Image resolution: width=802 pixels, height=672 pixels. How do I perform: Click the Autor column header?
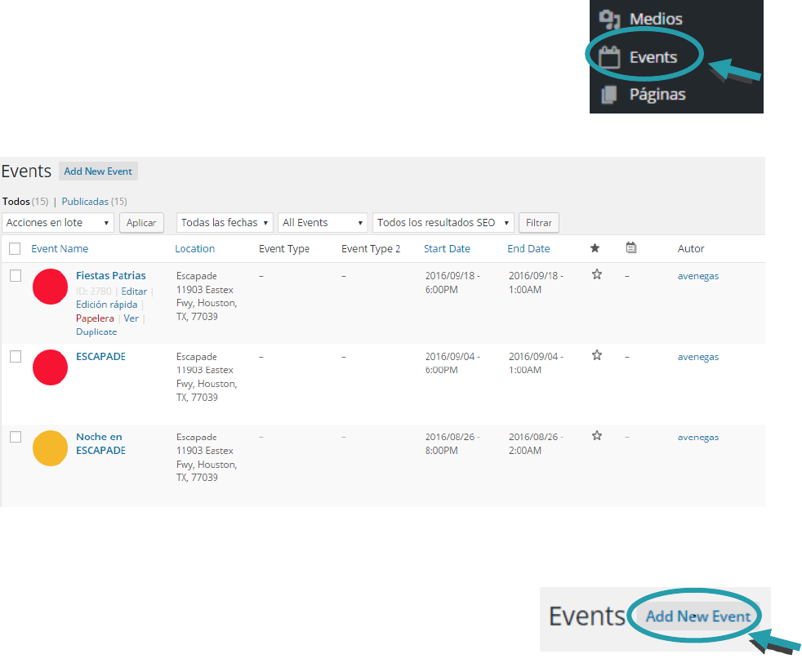point(691,248)
